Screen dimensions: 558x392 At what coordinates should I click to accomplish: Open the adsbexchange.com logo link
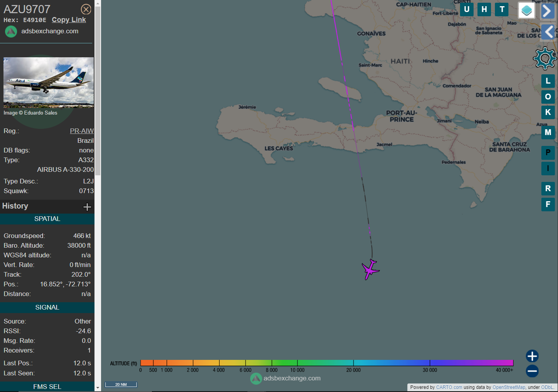(x=42, y=31)
